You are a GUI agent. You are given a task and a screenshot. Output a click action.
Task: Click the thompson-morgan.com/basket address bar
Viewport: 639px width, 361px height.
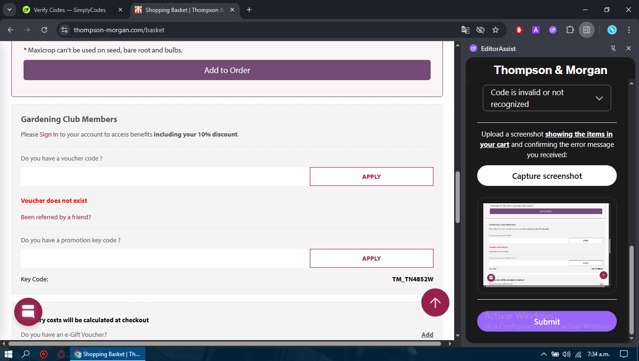pos(261,30)
